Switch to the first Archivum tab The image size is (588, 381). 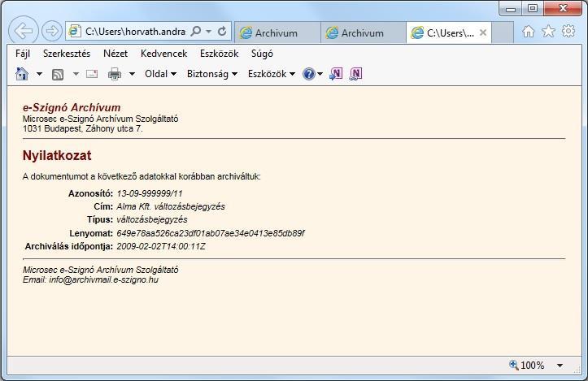coord(277,33)
